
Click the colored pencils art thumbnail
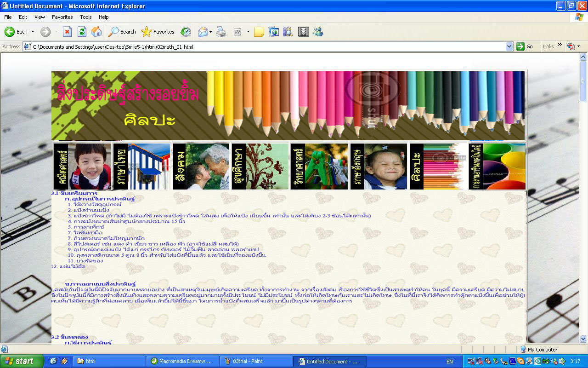coord(438,166)
